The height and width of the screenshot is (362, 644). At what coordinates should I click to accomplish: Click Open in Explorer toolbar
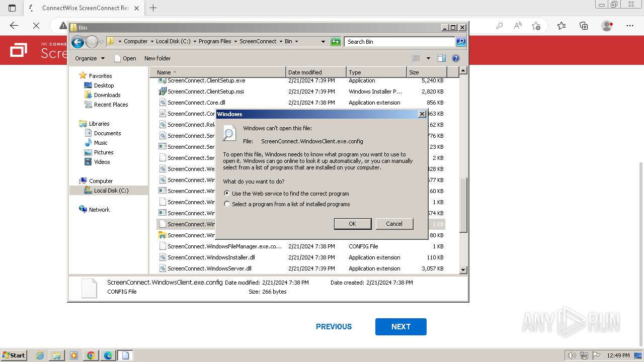125,58
